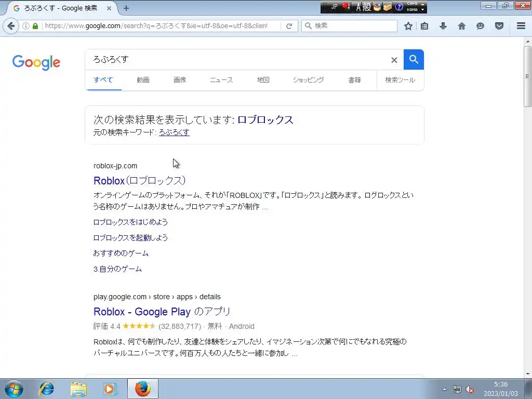This screenshot has height=399, width=532.
Task: Click the vertical scrollbar thumb
Action: (527, 77)
